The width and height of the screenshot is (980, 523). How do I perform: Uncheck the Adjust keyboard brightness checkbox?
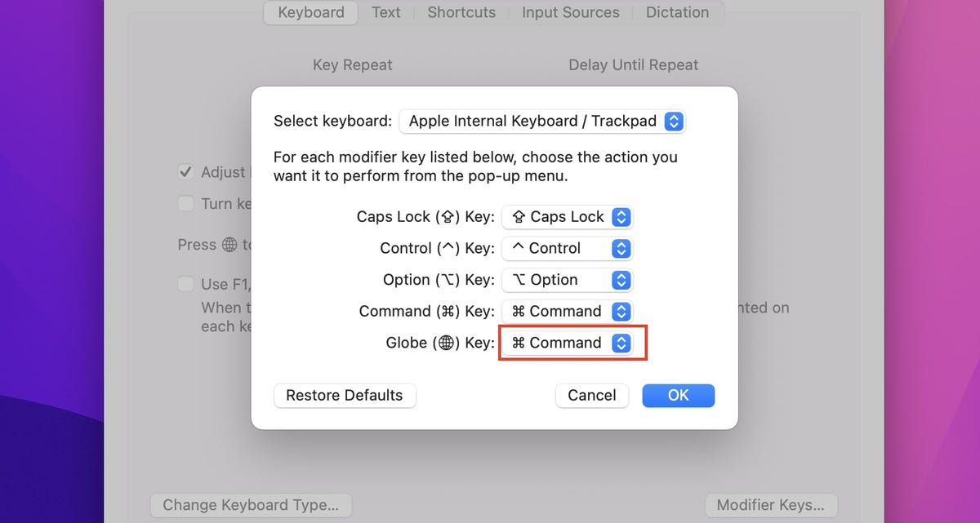tap(185, 172)
